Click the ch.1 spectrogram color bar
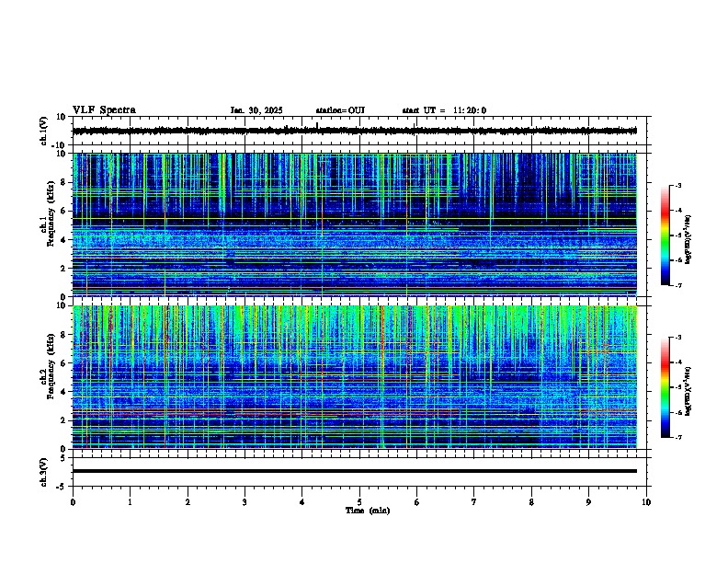Screen dimensions: 728x563 click(665, 236)
